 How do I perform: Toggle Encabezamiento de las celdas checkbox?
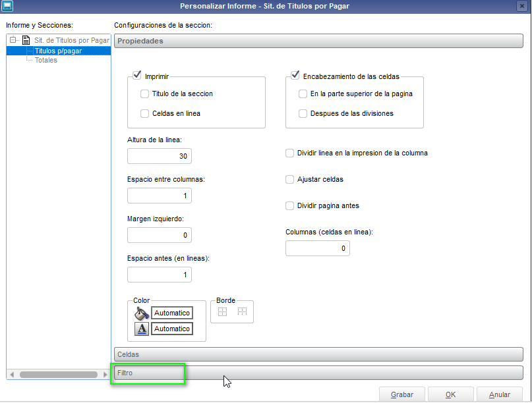click(295, 75)
